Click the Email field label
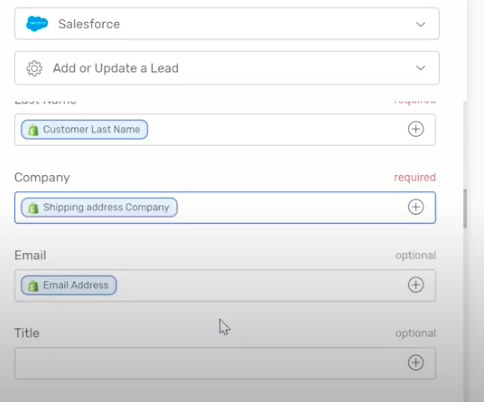Viewport: 484px width, 402px height. [x=30, y=255]
